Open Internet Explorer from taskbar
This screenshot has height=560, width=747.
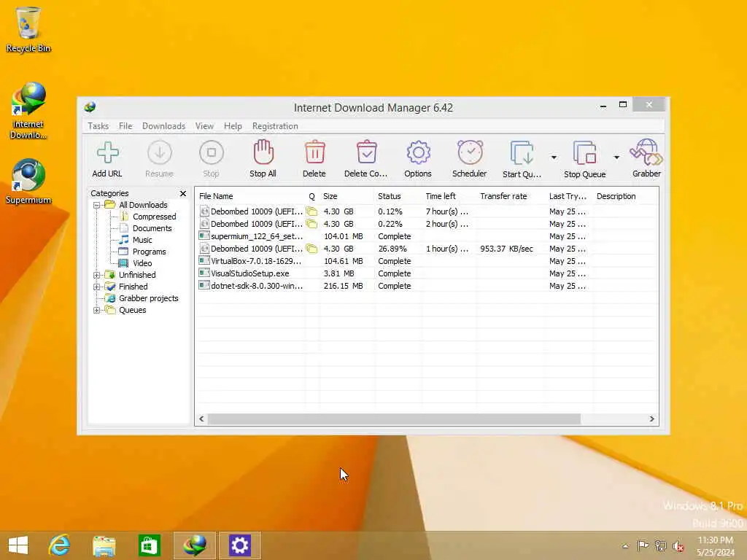(60, 545)
